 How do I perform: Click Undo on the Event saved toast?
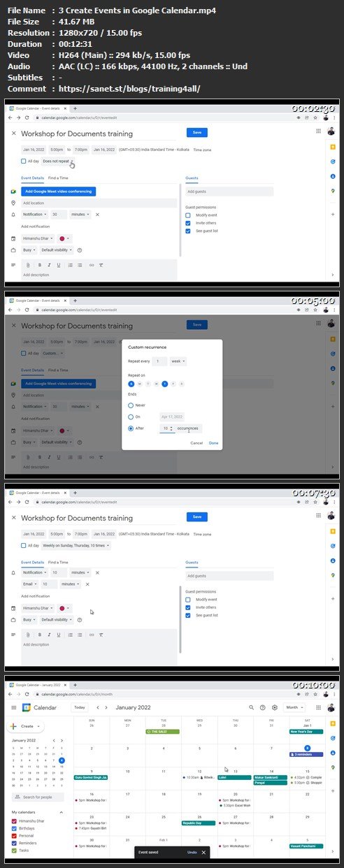pyautogui.click(x=192, y=852)
